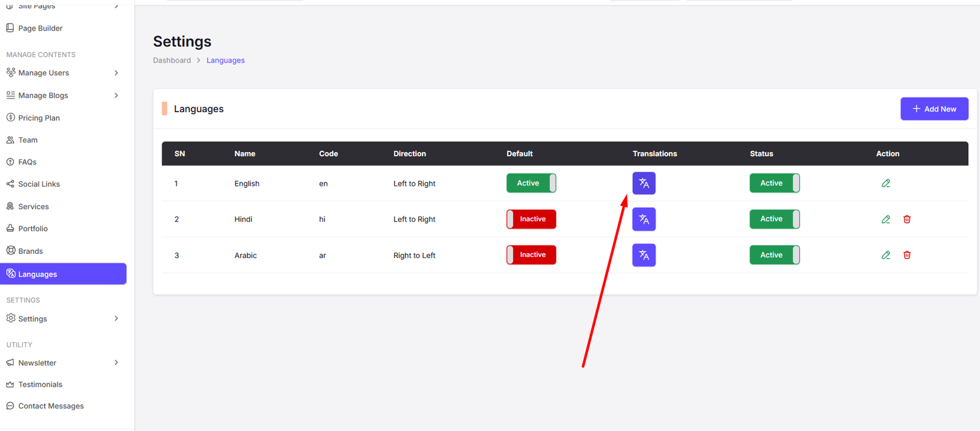Delete the Hindi language
Viewport: 980px width, 431px height.
pos(907,219)
